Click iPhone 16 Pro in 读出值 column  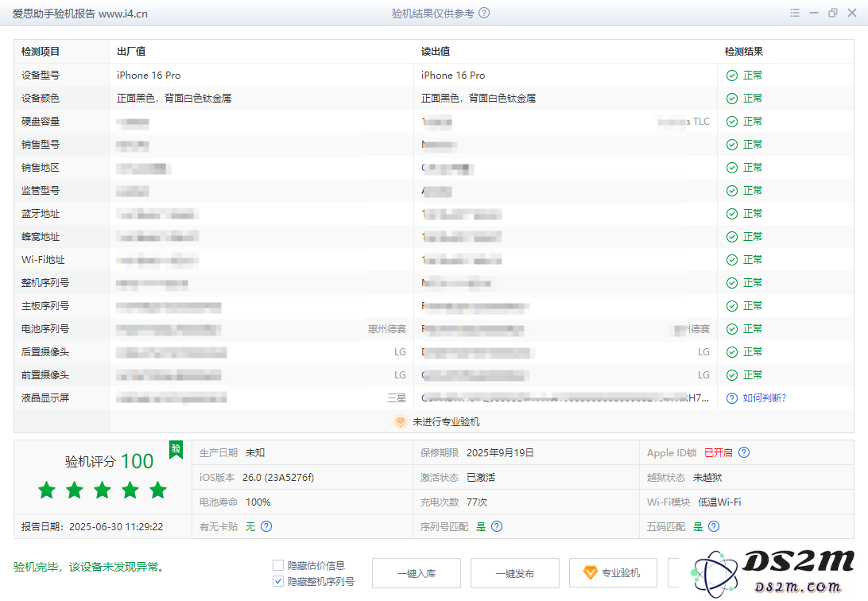pyautogui.click(x=453, y=76)
